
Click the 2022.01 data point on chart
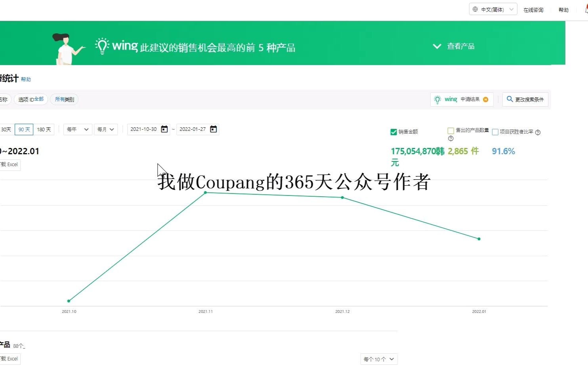tap(479, 239)
